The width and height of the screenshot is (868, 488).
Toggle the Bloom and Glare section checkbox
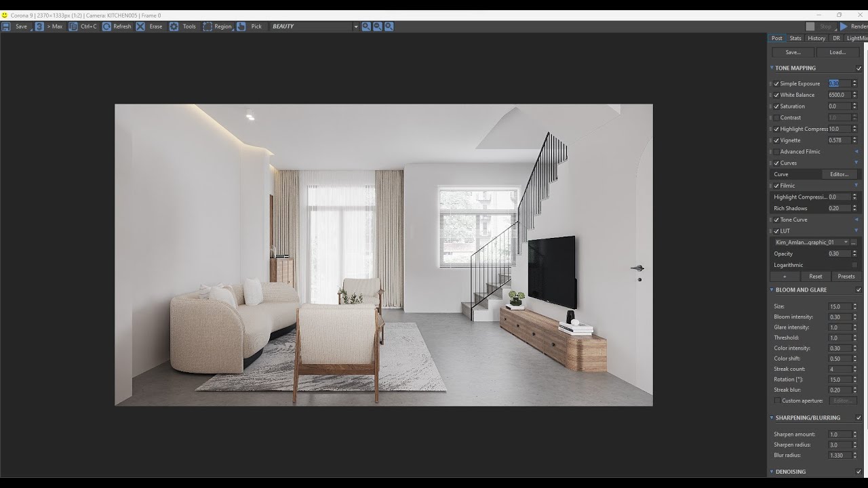point(859,290)
